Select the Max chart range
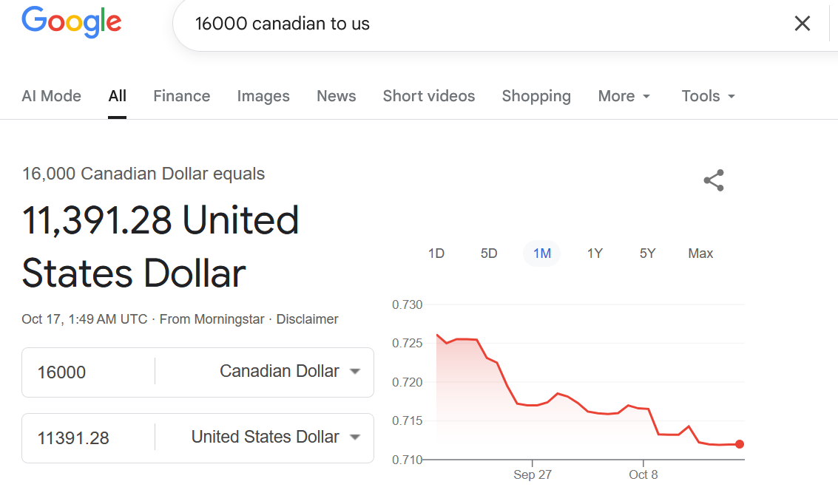Screen dimensions: 838x504 700,253
